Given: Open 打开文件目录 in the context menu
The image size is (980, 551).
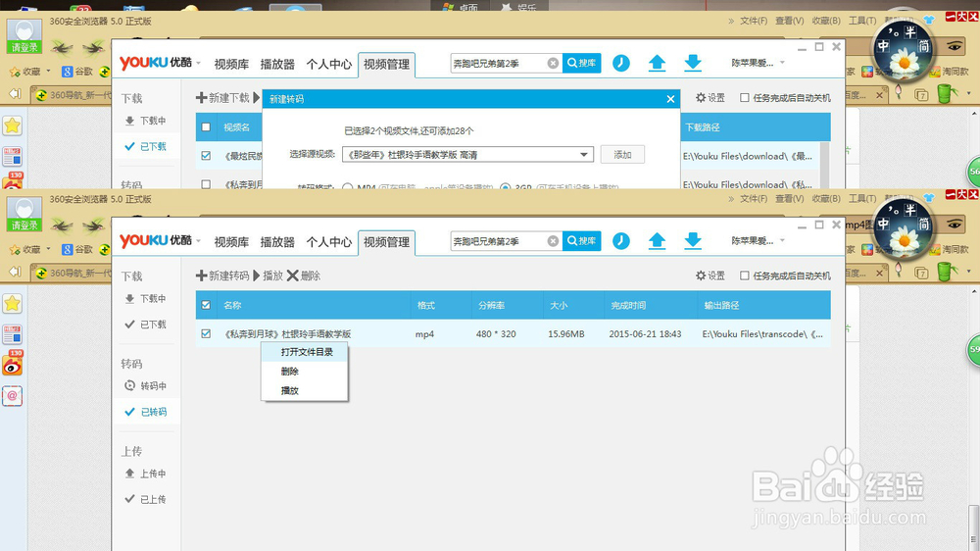Looking at the screenshot, I should pyautogui.click(x=306, y=352).
